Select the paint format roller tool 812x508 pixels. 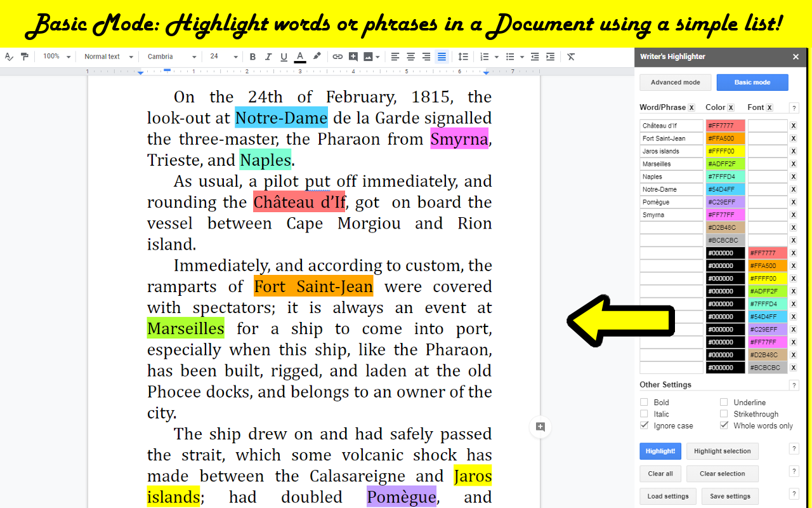pyautogui.click(x=25, y=57)
